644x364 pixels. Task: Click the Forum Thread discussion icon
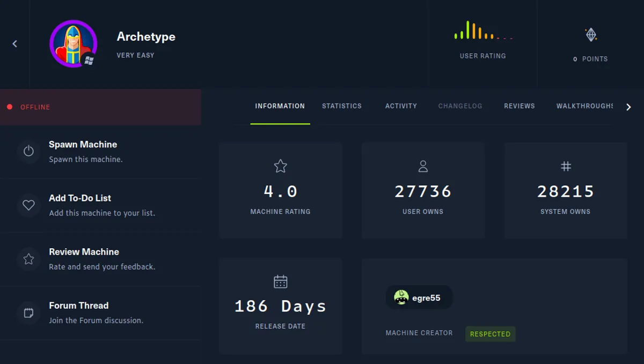[x=28, y=313]
